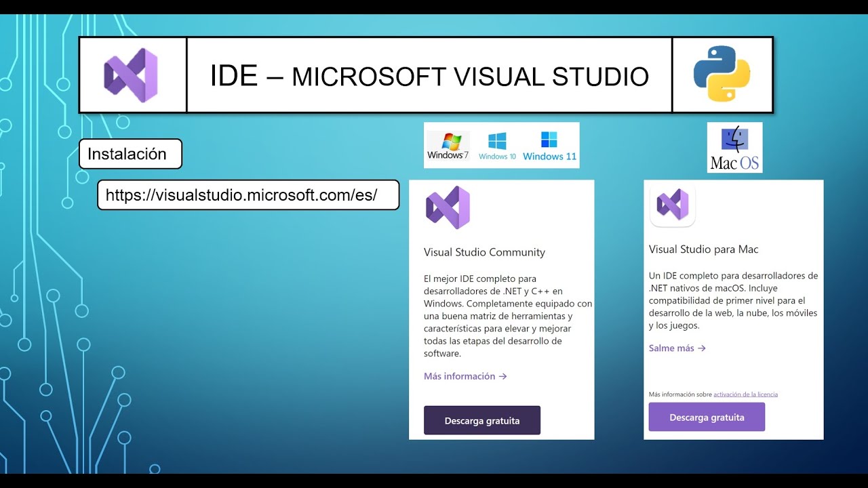Follow the activación de la licencia link
868x488 pixels.
click(745, 394)
